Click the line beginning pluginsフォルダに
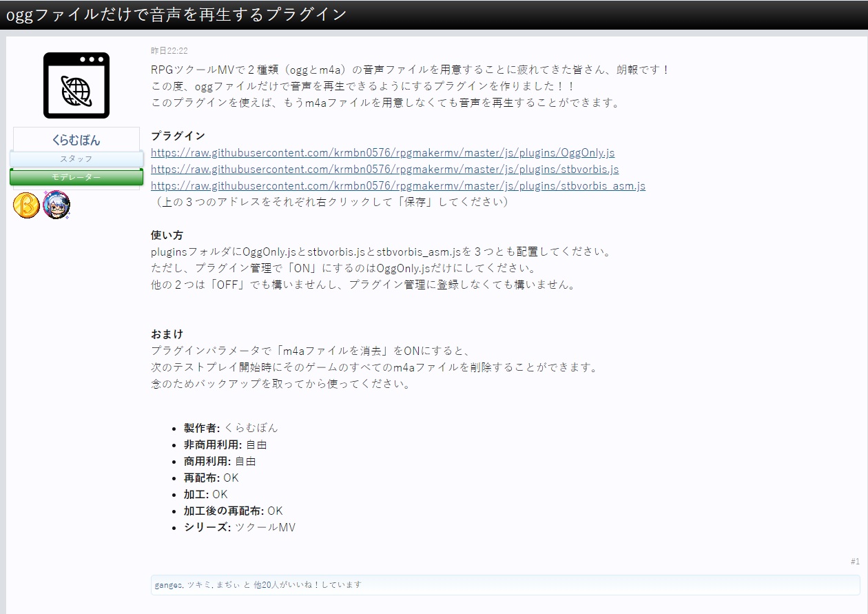Image resolution: width=868 pixels, height=614 pixels. tap(381, 252)
